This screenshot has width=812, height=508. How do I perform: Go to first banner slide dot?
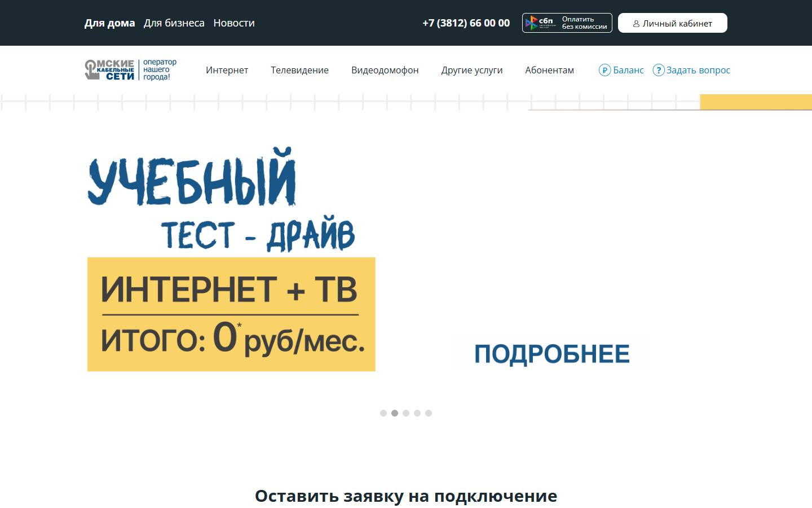(383, 413)
